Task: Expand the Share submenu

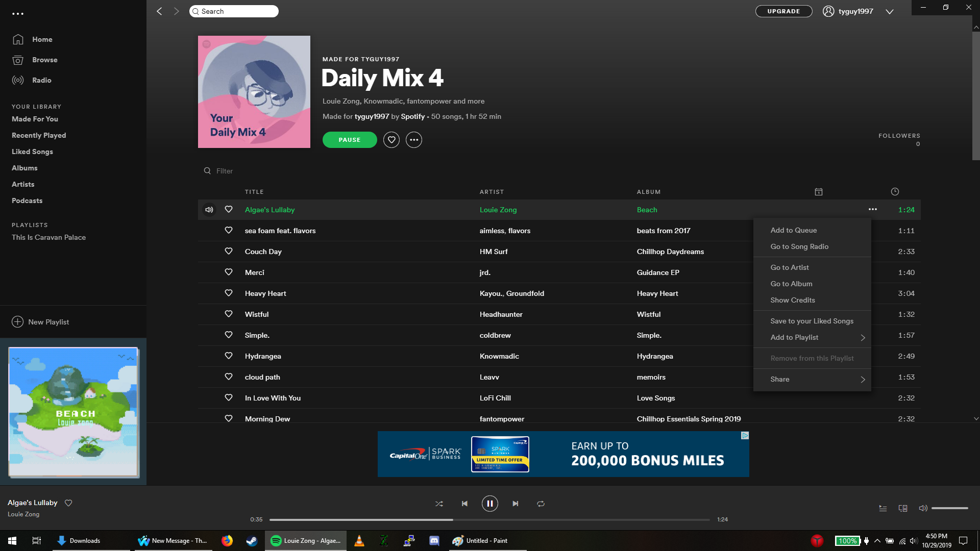Action: coord(811,379)
